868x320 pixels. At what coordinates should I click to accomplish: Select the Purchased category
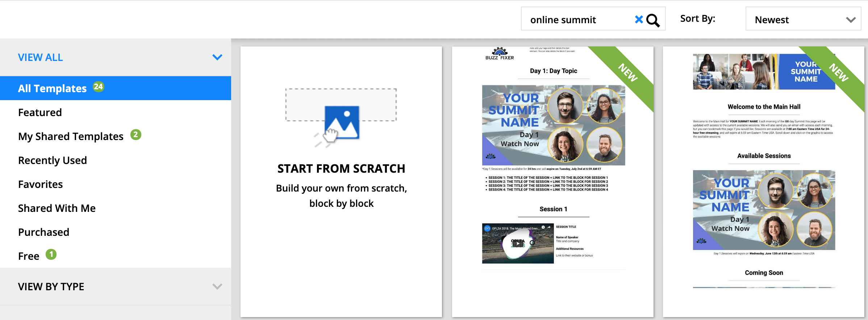43,232
